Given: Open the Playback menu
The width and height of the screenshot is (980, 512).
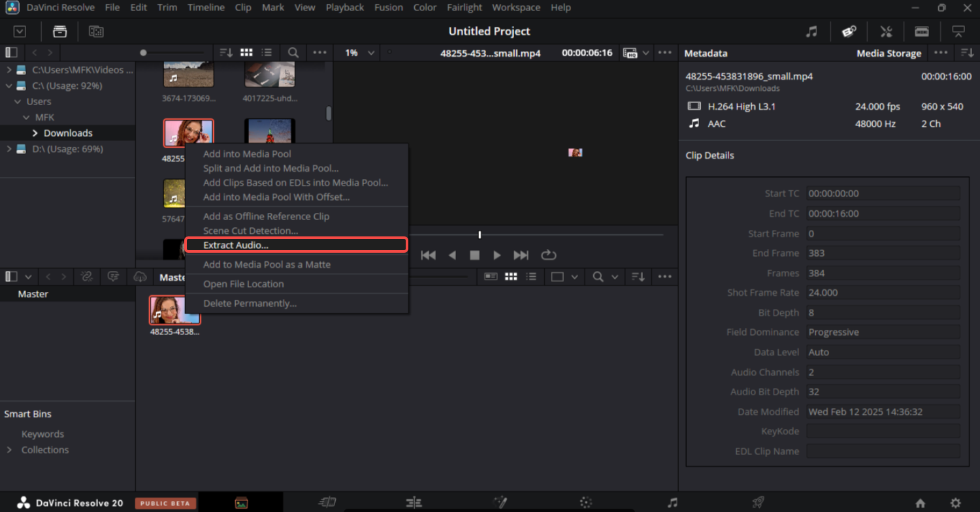Looking at the screenshot, I should (x=345, y=7).
